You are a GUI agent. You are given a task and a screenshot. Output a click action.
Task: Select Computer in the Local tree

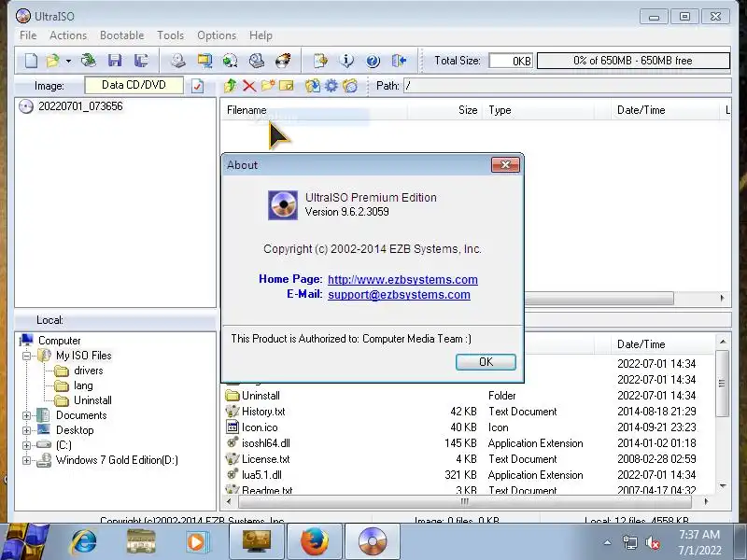coord(60,341)
